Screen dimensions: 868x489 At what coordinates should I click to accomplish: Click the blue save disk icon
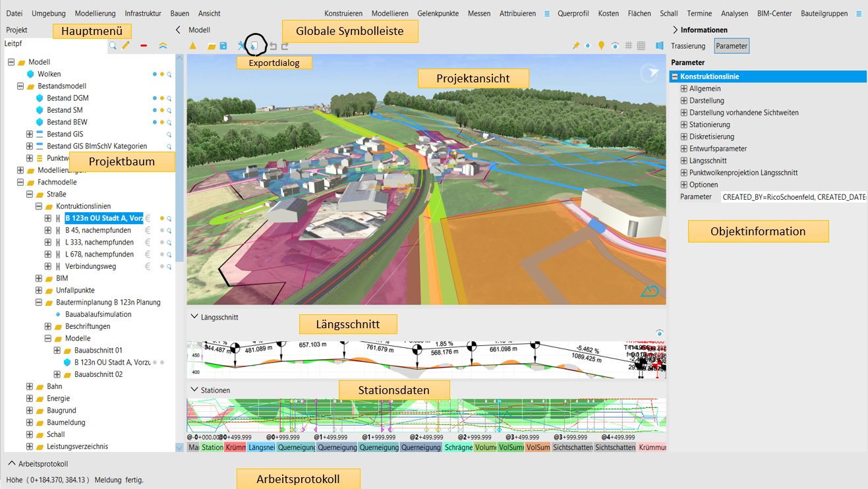pyautogui.click(x=223, y=46)
